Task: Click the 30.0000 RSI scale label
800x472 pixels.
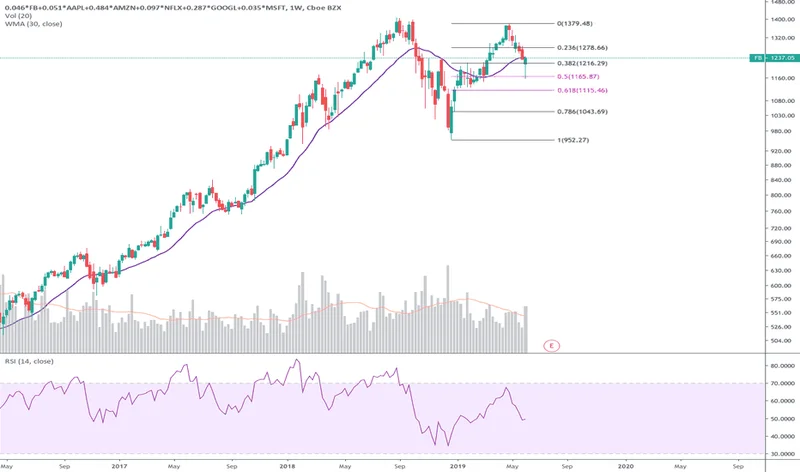Action: pos(777,454)
